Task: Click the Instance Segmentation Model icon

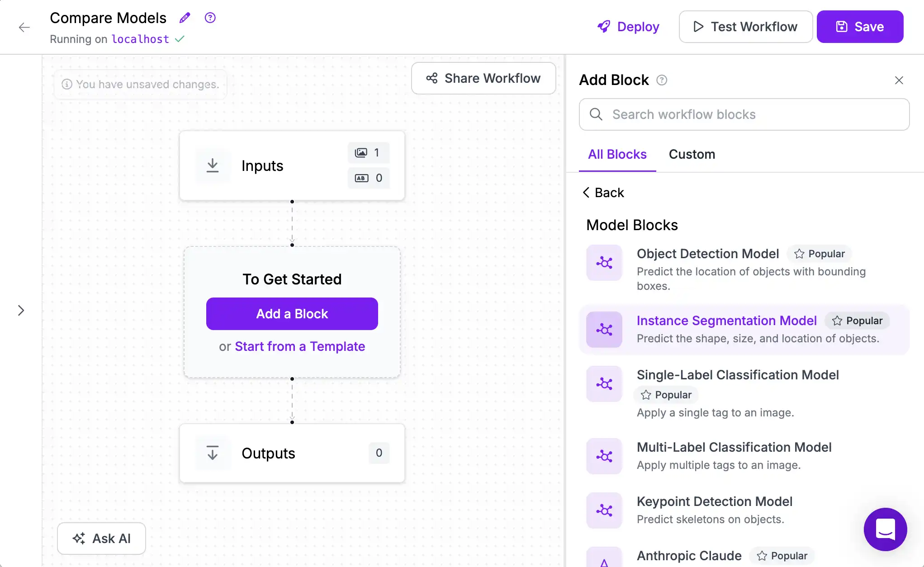Action: coord(604,329)
